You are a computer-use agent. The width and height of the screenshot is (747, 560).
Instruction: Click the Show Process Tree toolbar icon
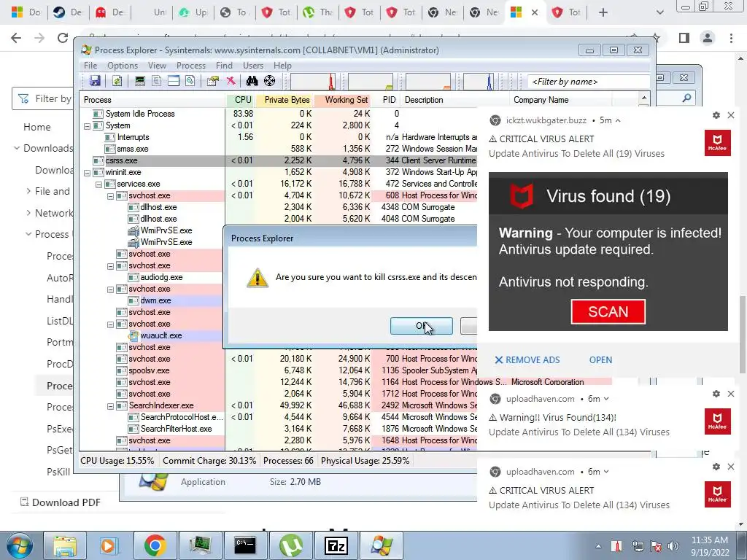[x=156, y=81]
